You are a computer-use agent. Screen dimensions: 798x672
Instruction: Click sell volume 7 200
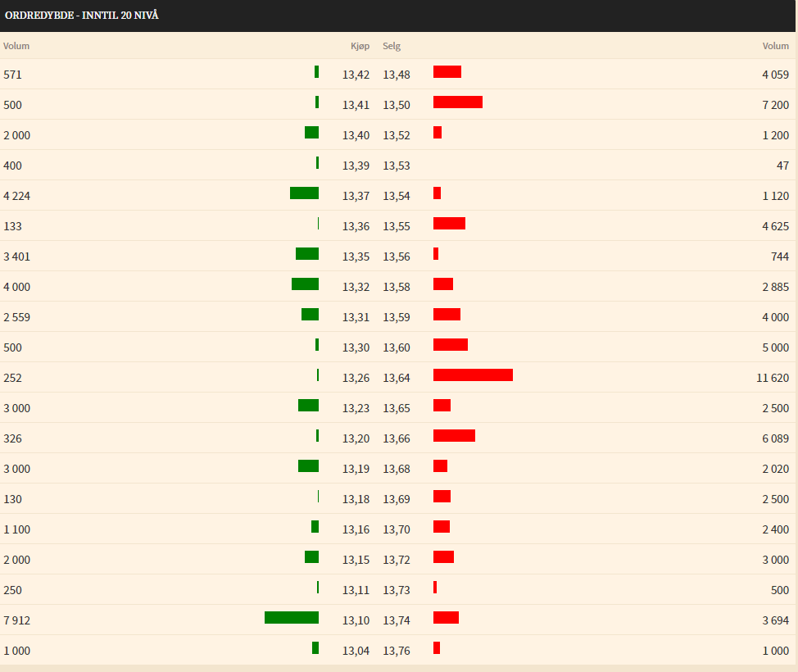click(x=776, y=105)
